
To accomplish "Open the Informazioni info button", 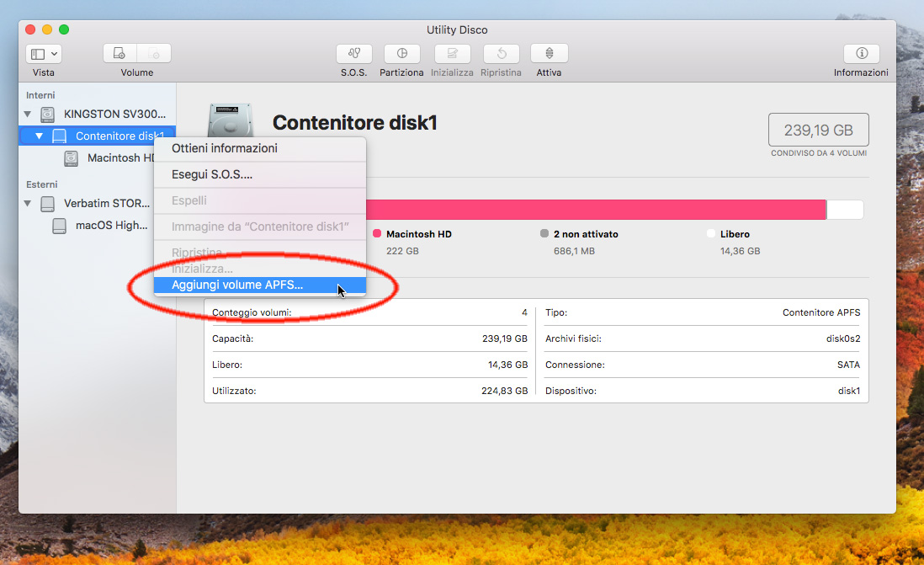I will pyautogui.click(x=861, y=53).
